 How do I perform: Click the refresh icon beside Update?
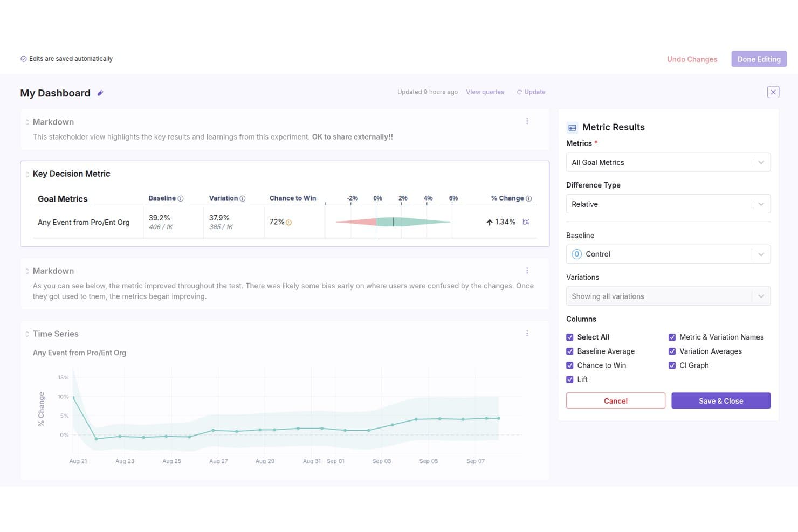tap(519, 92)
